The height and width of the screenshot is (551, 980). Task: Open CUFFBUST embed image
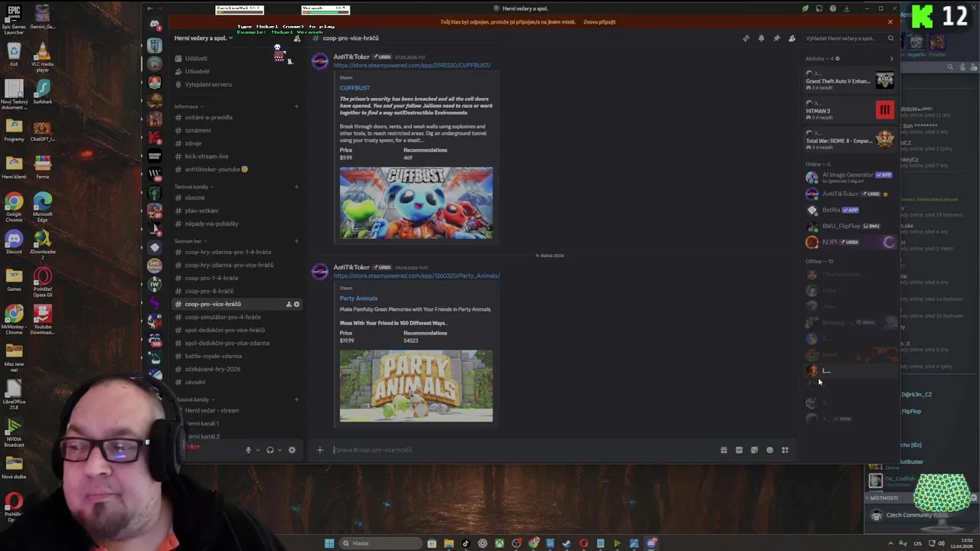[416, 203]
